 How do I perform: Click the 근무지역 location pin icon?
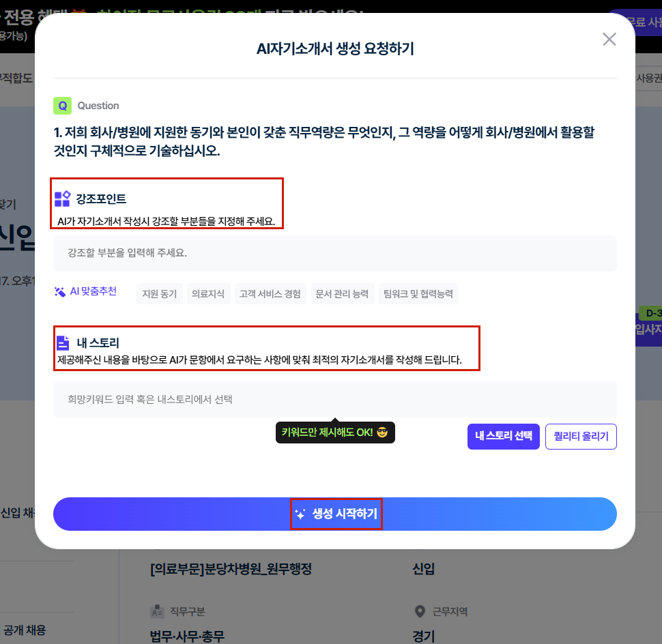tap(420, 611)
